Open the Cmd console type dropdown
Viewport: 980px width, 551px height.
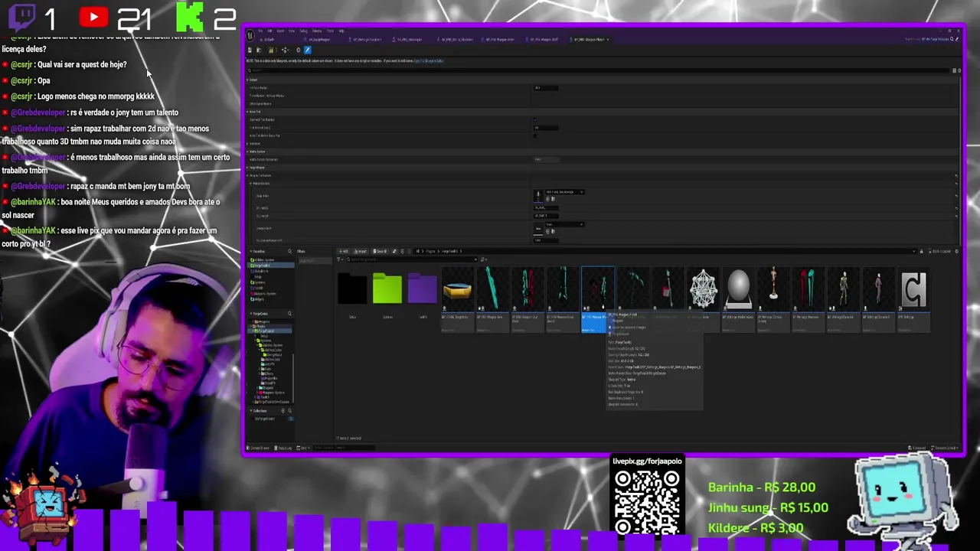(303, 448)
